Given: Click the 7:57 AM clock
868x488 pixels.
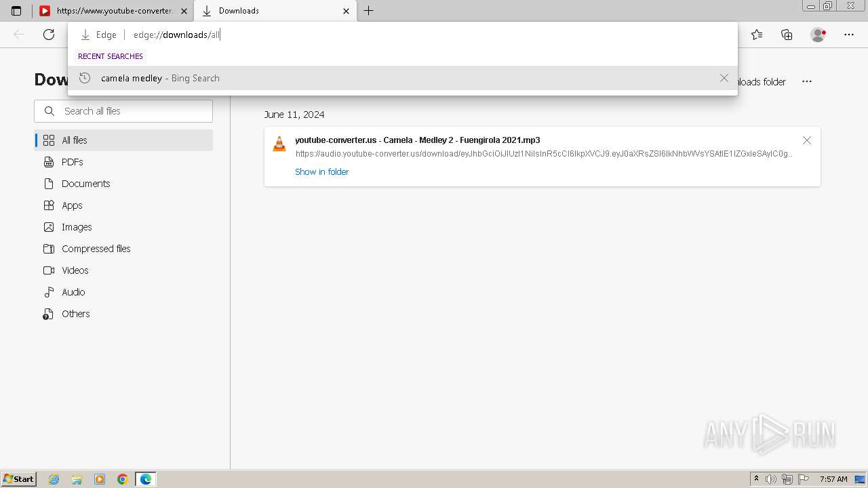Looking at the screenshot, I should click(833, 479).
